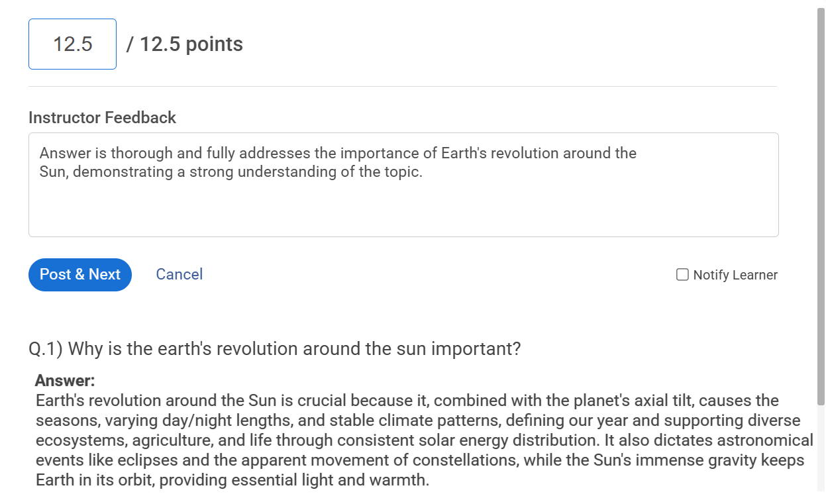Click the bold "Answer:" label
This screenshot has height=504, width=826.
click(65, 381)
